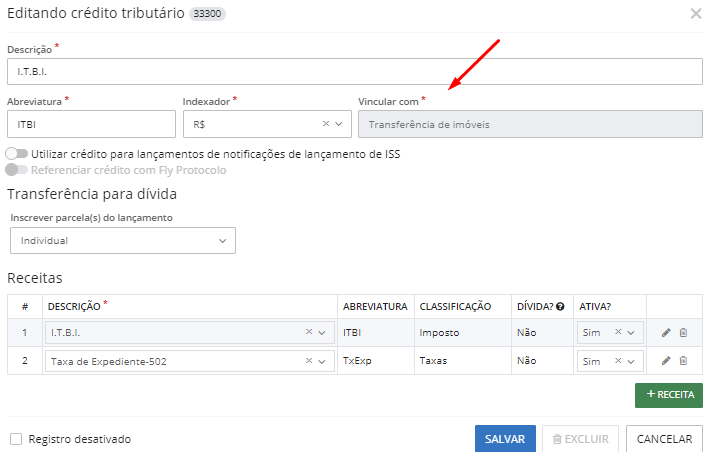Clear the Indexador R$ selection

tap(326, 124)
